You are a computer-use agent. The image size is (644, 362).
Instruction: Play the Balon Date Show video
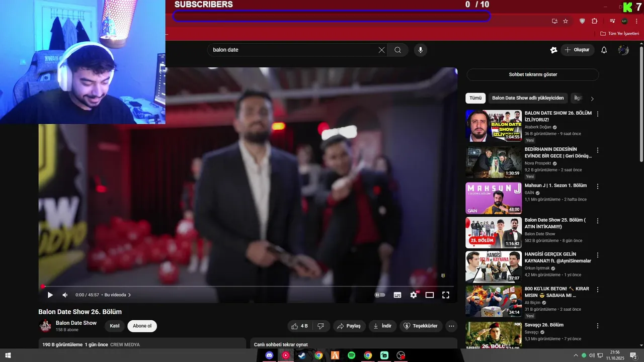(50, 295)
